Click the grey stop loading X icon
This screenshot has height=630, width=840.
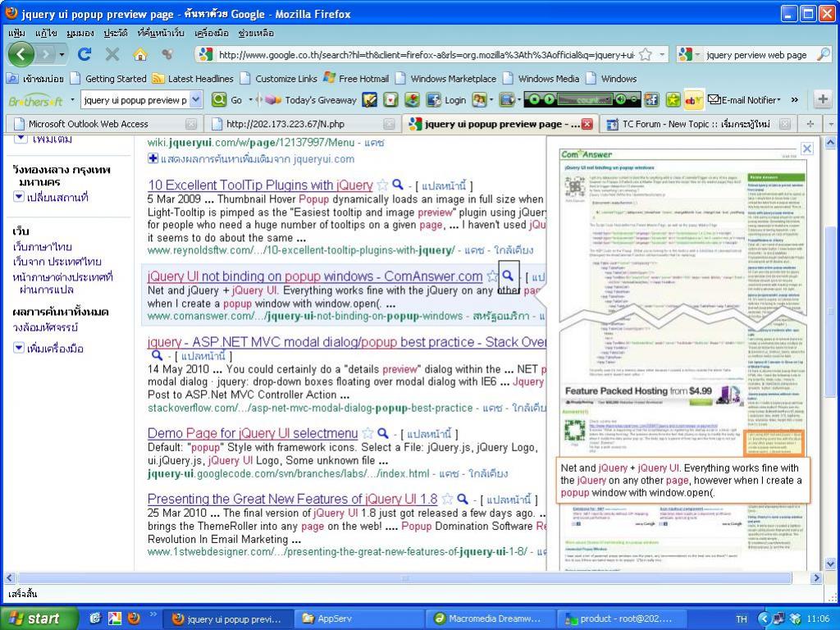pos(112,54)
